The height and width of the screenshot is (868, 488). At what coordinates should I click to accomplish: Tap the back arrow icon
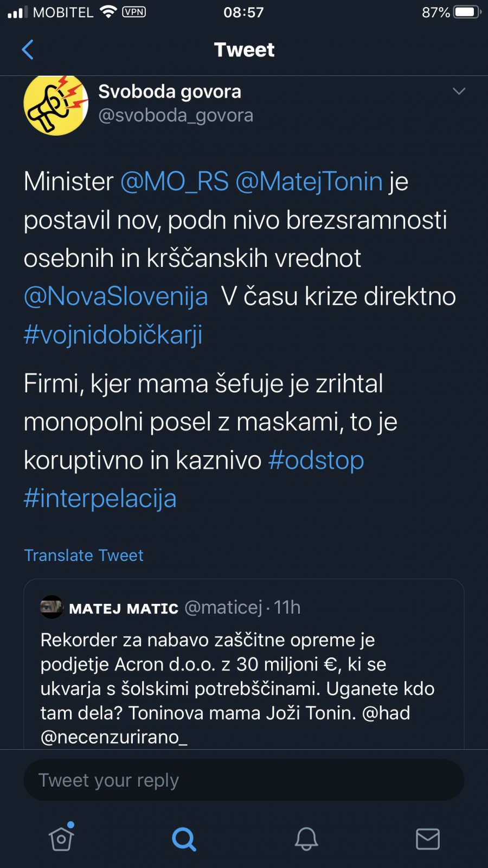click(x=28, y=50)
